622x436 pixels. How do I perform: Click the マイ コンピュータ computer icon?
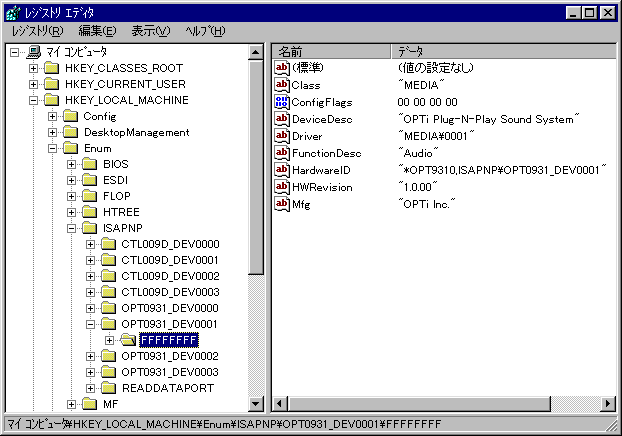pyautogui.click(x=34, y=52)
